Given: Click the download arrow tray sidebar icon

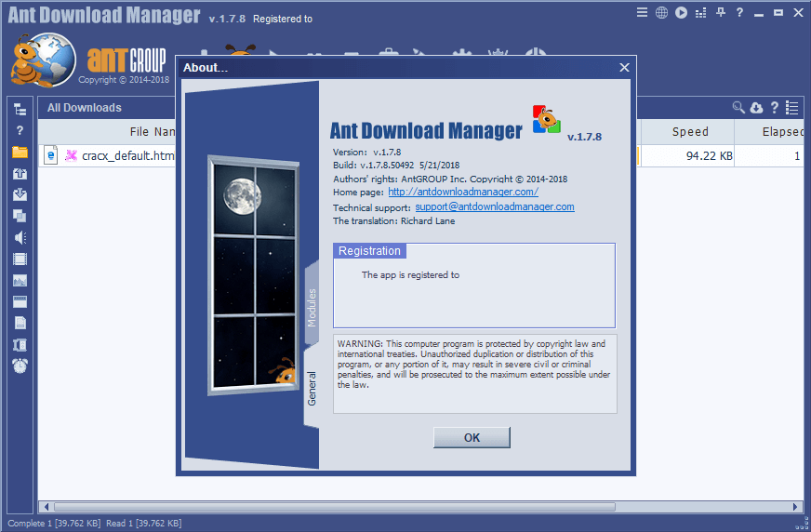Looking at the screenshot, I should tap(20, 194).
